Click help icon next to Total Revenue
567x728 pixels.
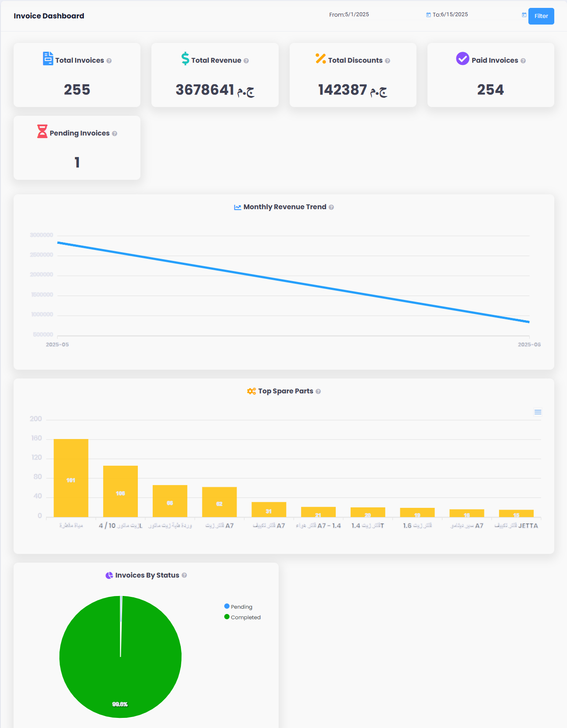pos(246,61)
